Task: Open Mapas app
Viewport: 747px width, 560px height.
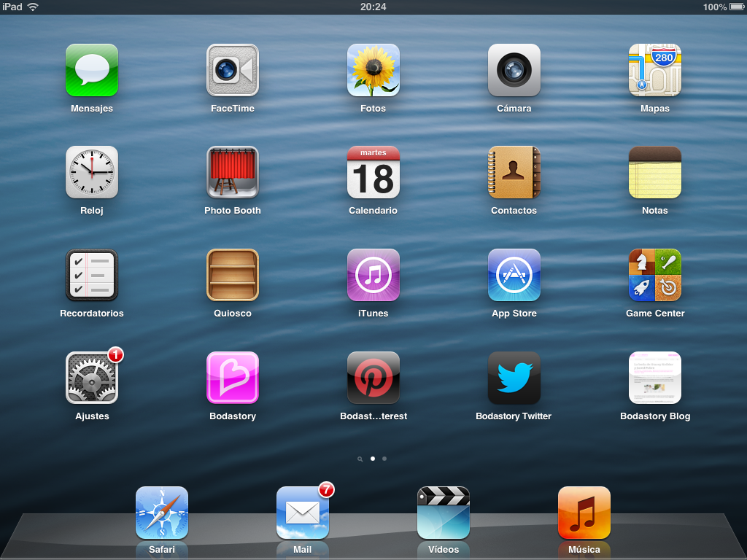Action: 655,71
